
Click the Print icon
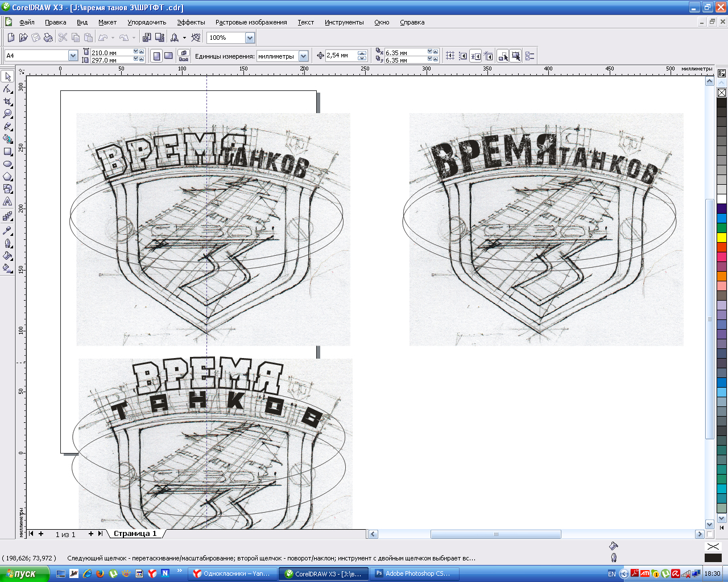[x=48, y=38]
